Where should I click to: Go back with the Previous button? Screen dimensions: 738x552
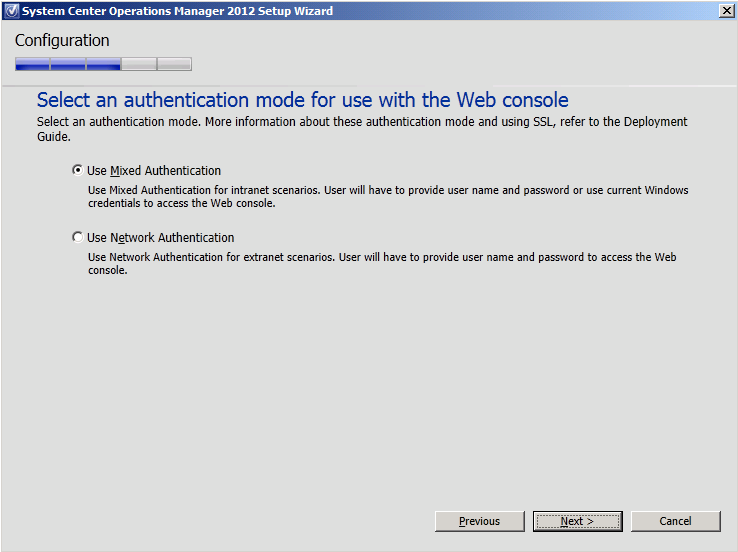coord(480,521)
